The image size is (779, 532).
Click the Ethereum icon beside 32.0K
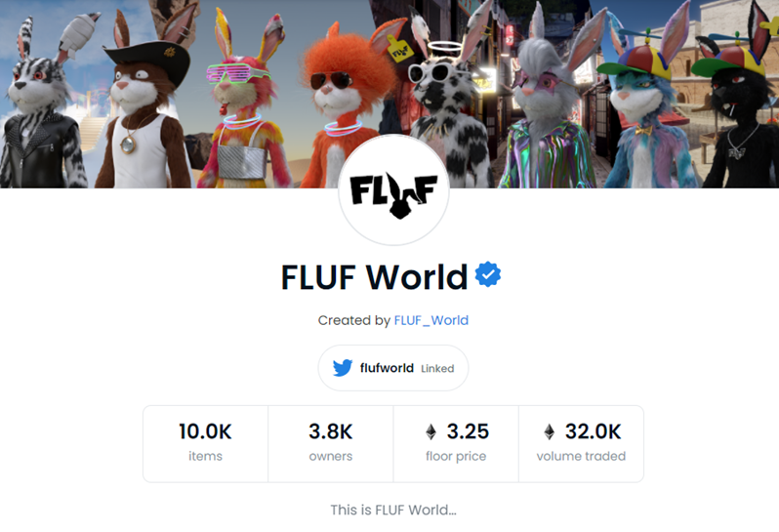549,431
